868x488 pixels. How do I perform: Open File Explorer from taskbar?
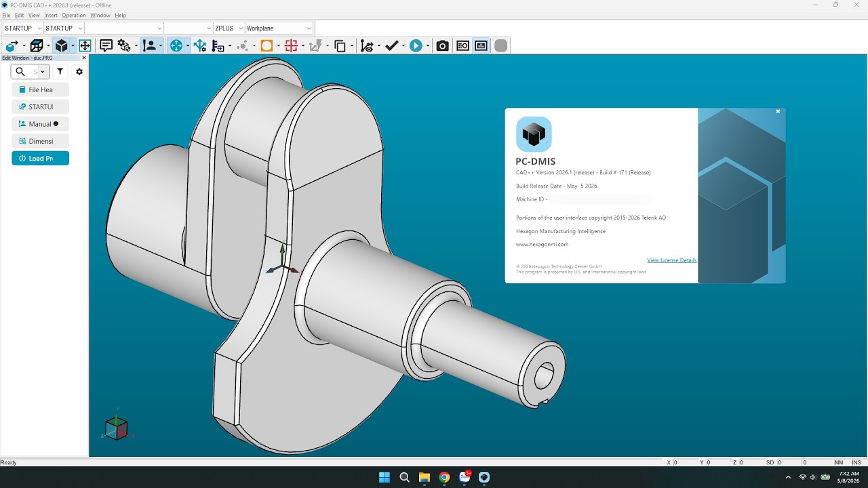(425, 477)
